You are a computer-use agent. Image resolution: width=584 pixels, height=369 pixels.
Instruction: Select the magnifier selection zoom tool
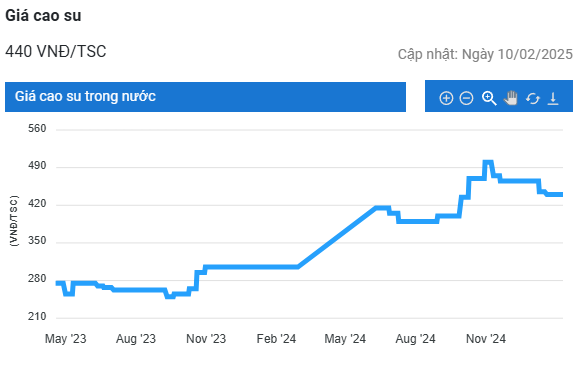(489, 98)
